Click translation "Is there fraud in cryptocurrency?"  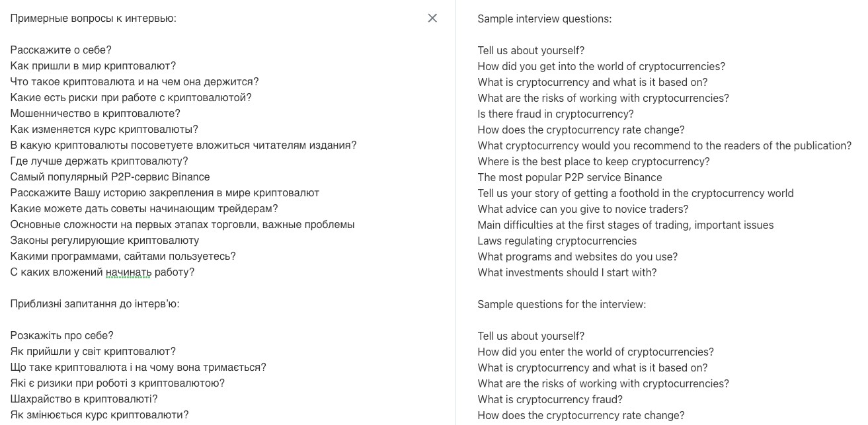555,114
